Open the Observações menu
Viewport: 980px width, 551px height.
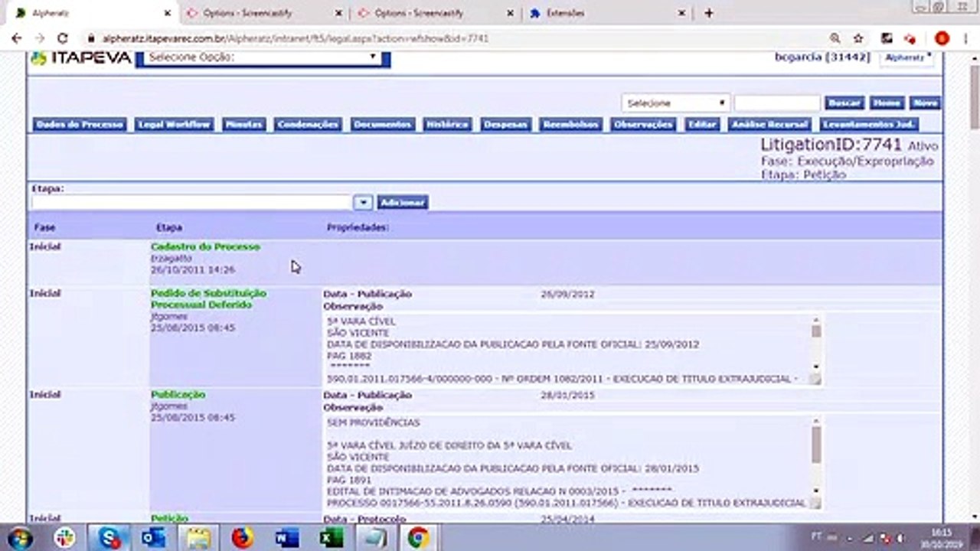(x=643, y=124)
